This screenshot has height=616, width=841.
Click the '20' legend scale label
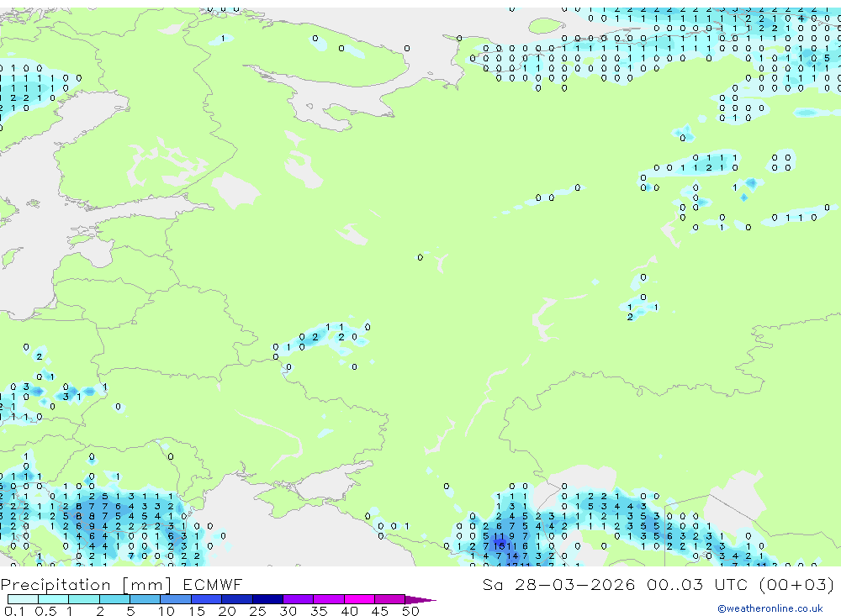(227, 611)
